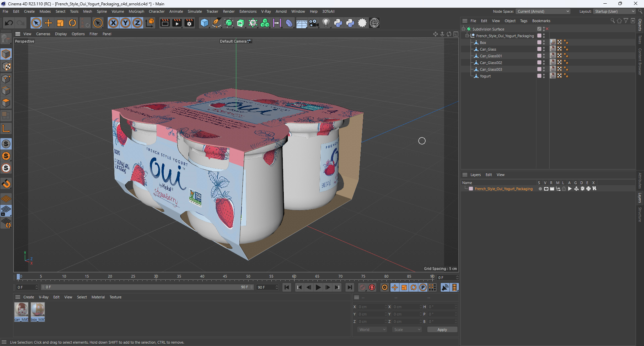The height and width of the screenshot is (346, 644).
Task: Open Object Manager hamburger menu
Action: (465, 21)
